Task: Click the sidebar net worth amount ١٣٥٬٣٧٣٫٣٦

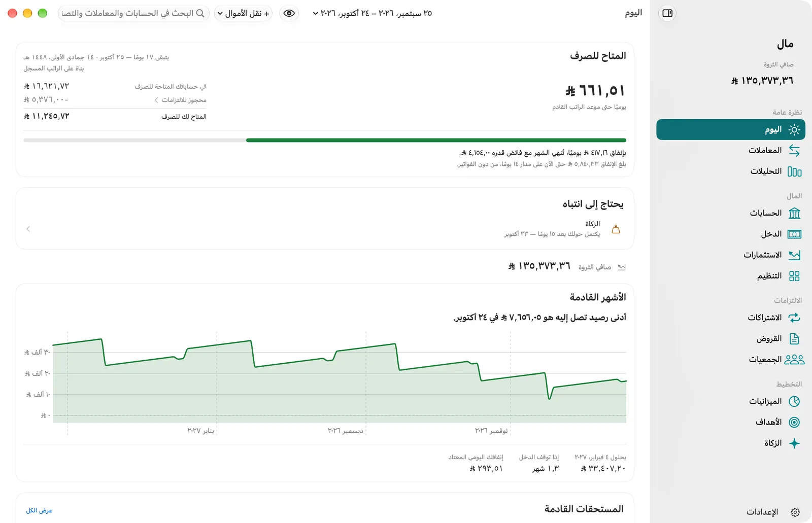Action: coord(762,81)
